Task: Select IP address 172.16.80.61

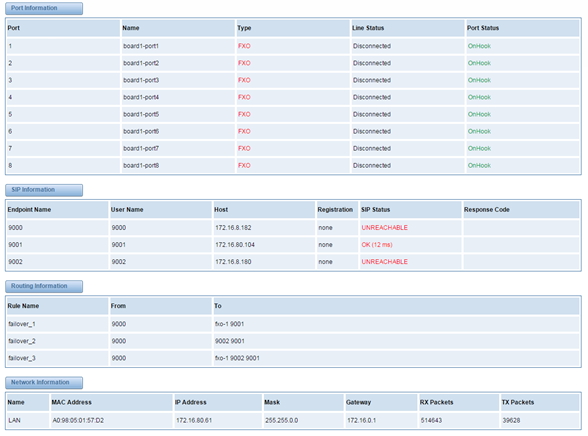Action: tap(194, 420)
